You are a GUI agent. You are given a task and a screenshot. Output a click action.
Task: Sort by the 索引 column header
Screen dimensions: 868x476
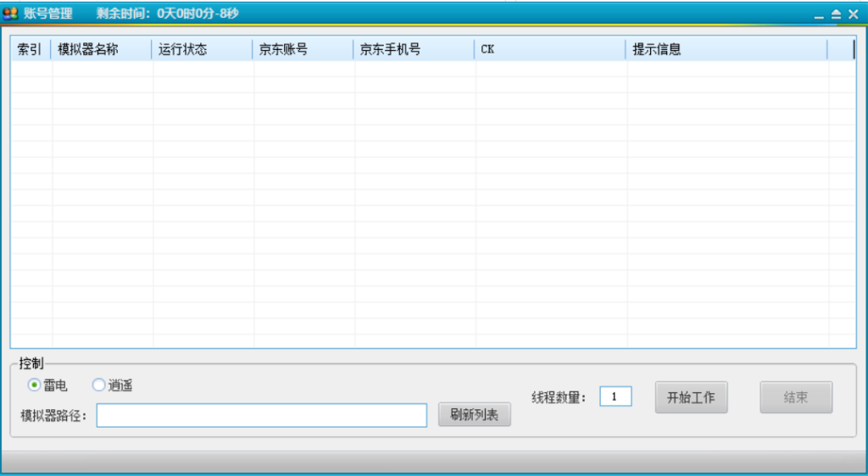coord(30,49)
